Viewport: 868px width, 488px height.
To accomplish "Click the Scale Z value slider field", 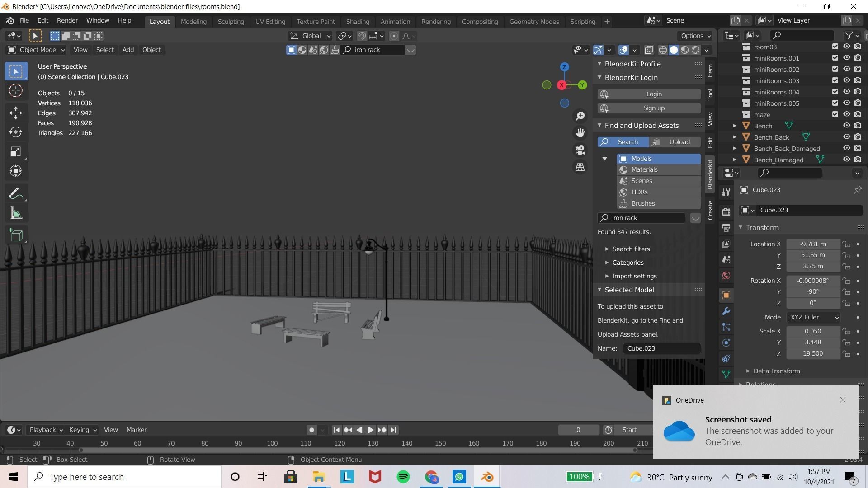I will (x=813, y=354).
